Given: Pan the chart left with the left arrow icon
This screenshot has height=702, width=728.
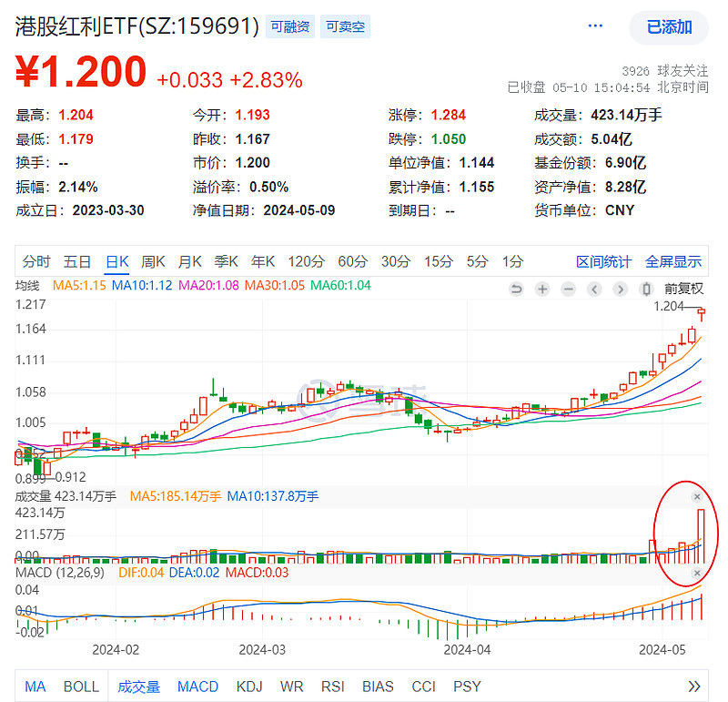Looking at the screenshot, I should [x=596, y=288].
